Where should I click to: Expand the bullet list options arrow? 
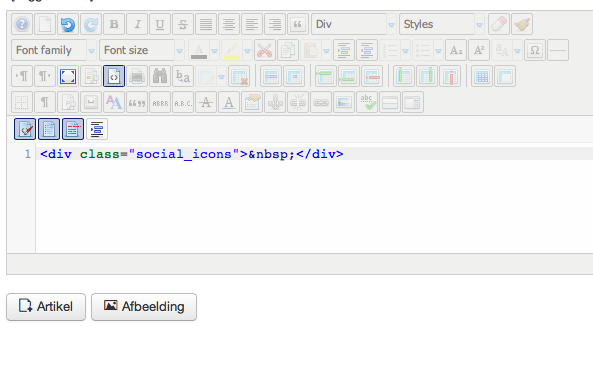click(x=438, y=50)
